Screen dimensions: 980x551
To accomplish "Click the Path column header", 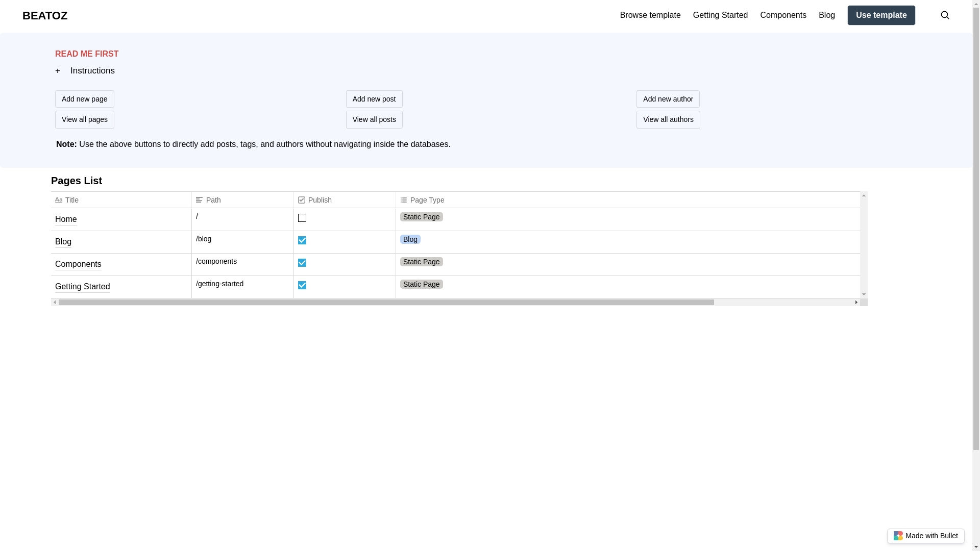I will pos(242,200).
